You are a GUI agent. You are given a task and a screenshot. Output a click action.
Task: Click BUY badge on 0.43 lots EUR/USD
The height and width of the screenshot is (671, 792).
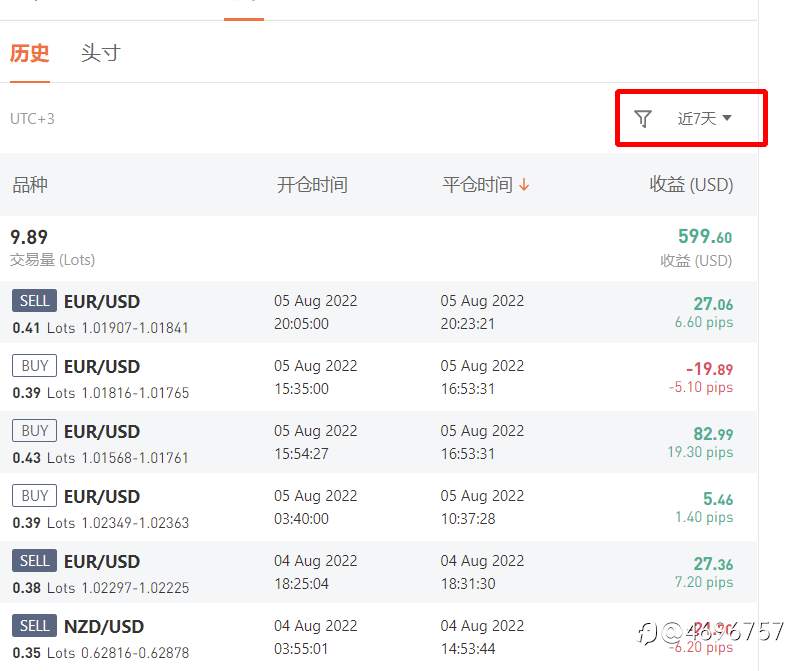pyautogui.click(x=34, y=431)
